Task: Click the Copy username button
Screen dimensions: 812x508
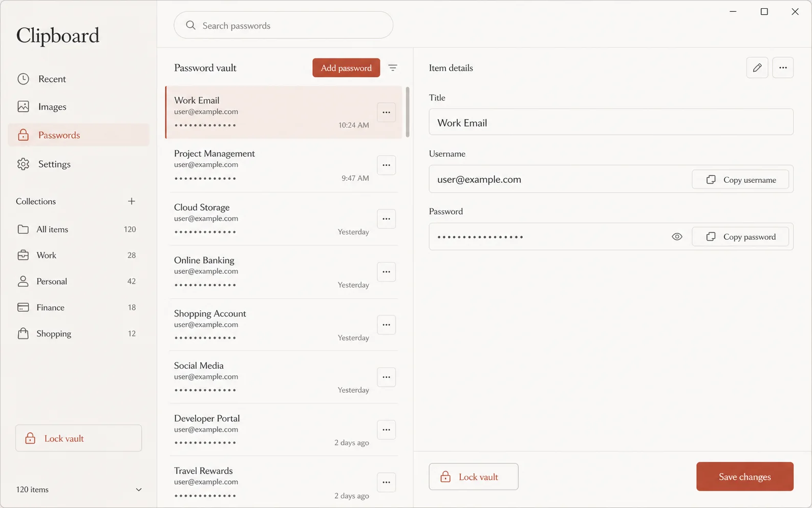Action: click(x=740, y=180)
